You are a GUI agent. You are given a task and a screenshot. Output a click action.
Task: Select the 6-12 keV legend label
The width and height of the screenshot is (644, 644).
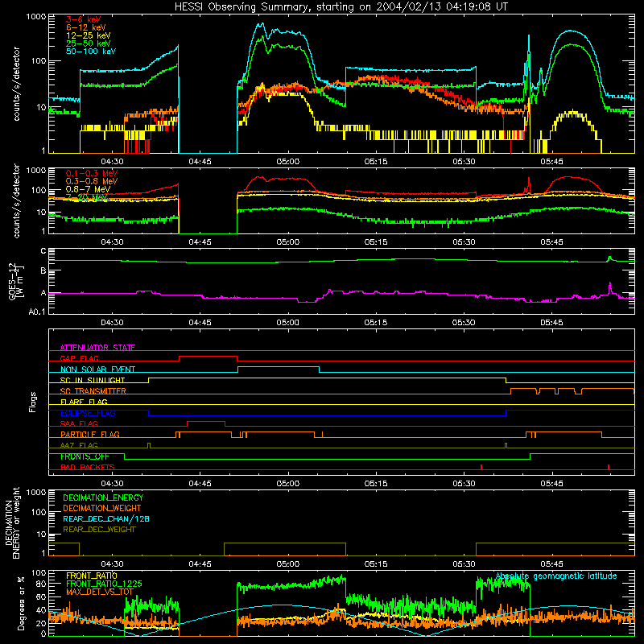tap(86, 27)
